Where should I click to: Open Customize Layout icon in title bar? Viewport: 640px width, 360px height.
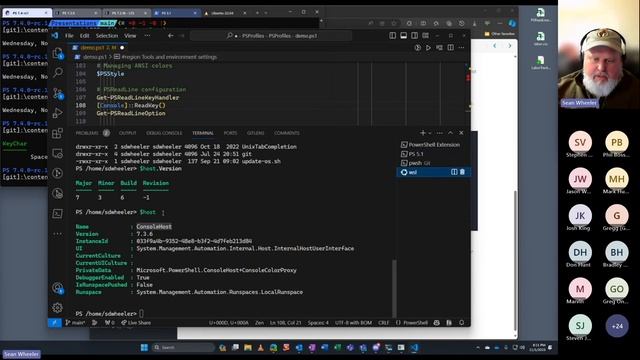pos(426,36)
